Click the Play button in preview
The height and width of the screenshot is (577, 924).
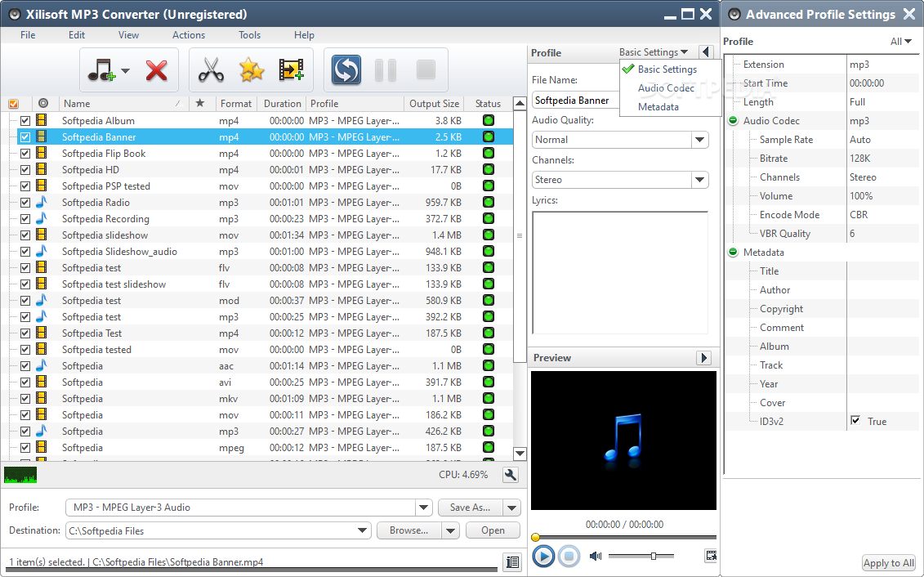543,556
